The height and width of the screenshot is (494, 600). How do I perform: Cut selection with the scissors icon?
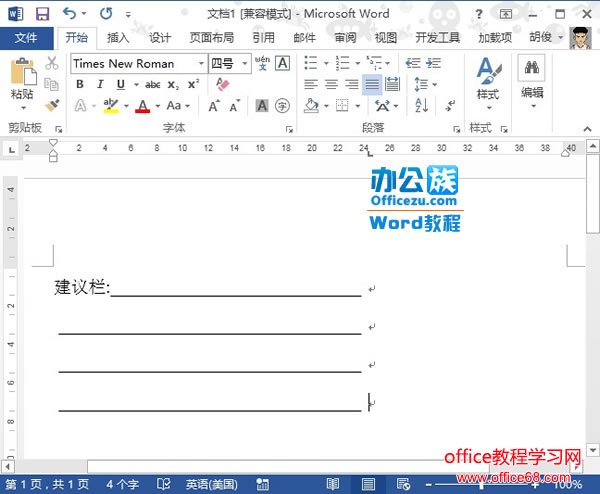52,63
